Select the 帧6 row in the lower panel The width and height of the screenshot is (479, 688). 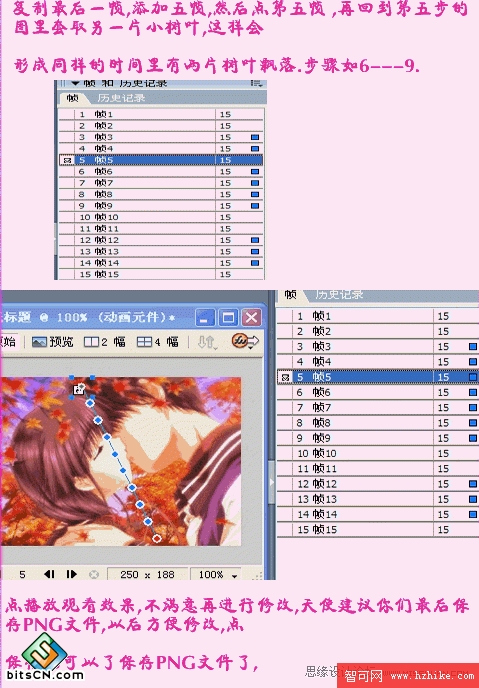click(x=378, y=392)
